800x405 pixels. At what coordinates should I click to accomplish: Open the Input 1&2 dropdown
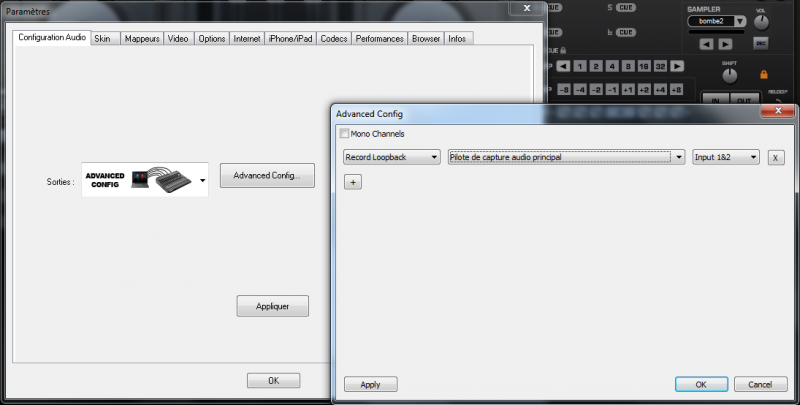(x=726, y=157)
